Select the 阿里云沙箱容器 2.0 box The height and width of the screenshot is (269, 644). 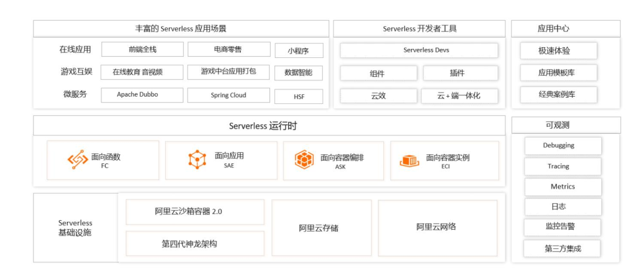(x=195, y=212)
